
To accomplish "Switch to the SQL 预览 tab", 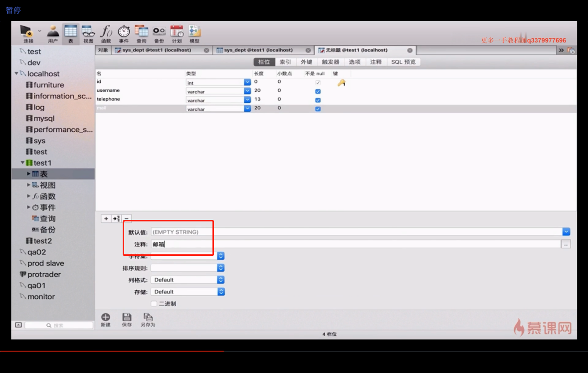I will [x=403, y=62].
